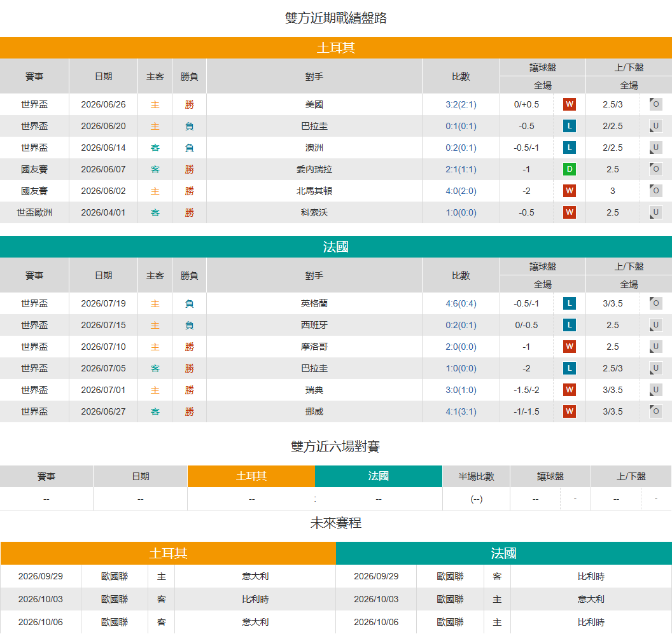Click the 0/+0.5 handicap value
The height and width of the screenshot is (634, 672).
click(x=526, y=104)
